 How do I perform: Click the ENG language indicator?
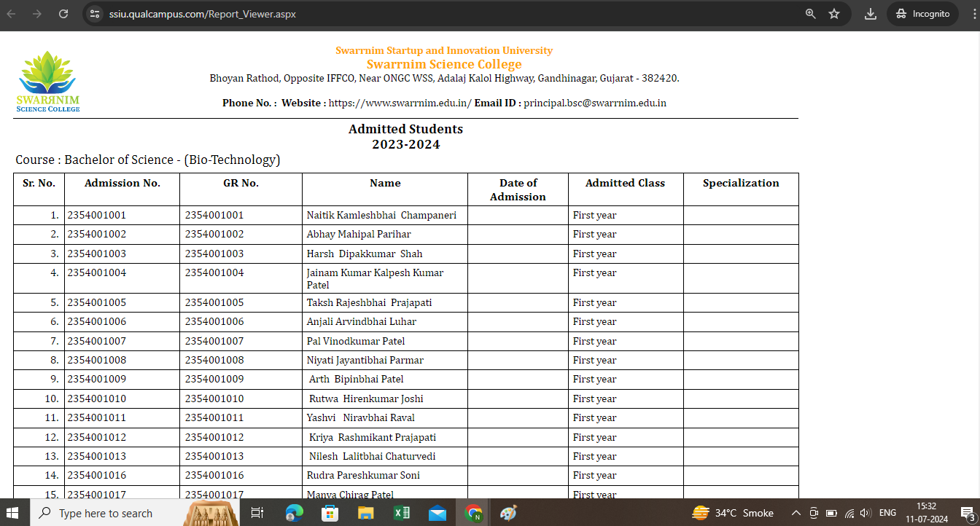coord(887,513)
